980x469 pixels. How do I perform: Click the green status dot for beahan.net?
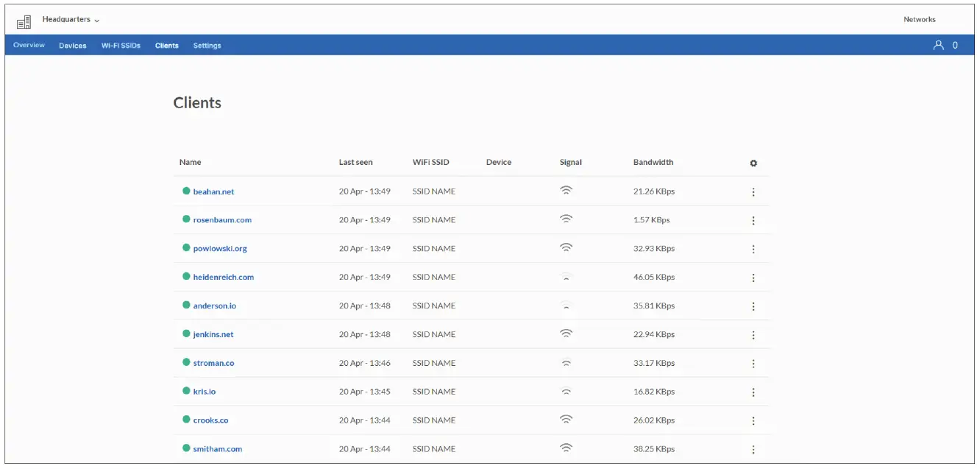pyautogui.click(x=186, y=191)
